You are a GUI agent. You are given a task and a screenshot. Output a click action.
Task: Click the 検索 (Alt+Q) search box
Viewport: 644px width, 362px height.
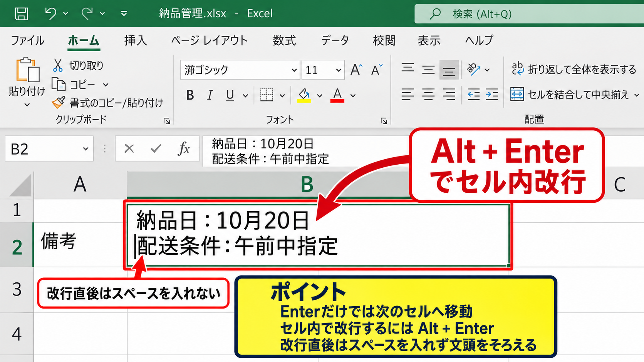coord(529,14)
